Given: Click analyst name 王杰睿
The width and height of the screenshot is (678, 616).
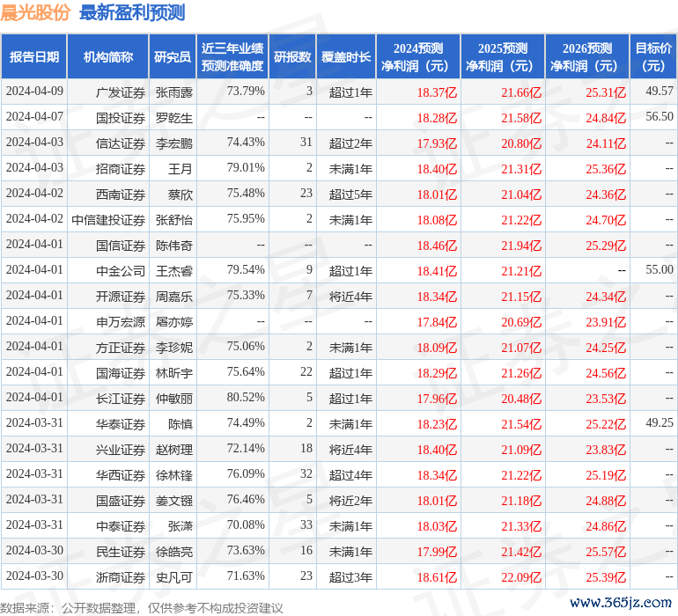Looking at the screenshot, I should 173,271.
